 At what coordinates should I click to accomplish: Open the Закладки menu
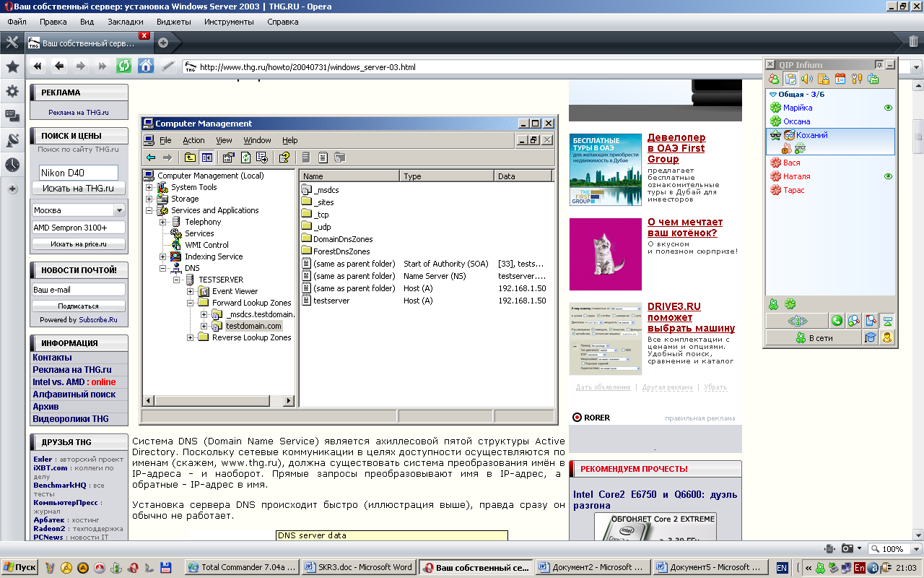tap(125, 22)
